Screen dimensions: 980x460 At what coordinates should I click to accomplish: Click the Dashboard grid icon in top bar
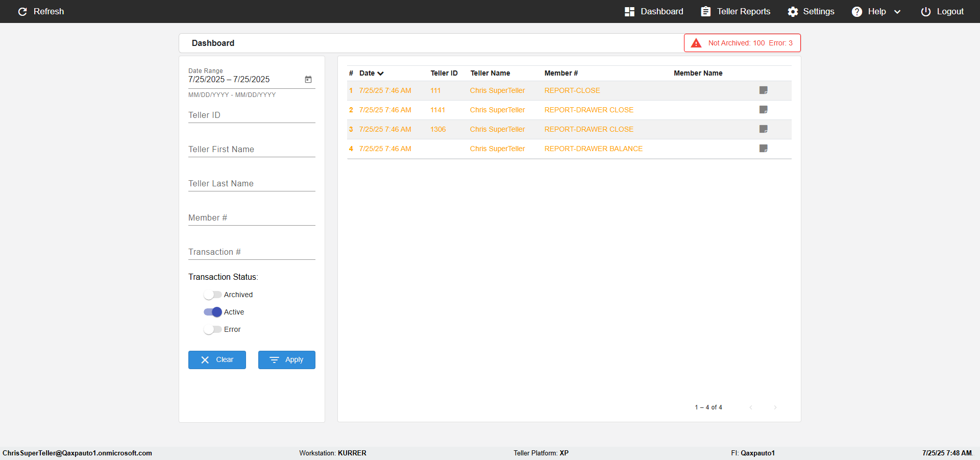[629, 11]
